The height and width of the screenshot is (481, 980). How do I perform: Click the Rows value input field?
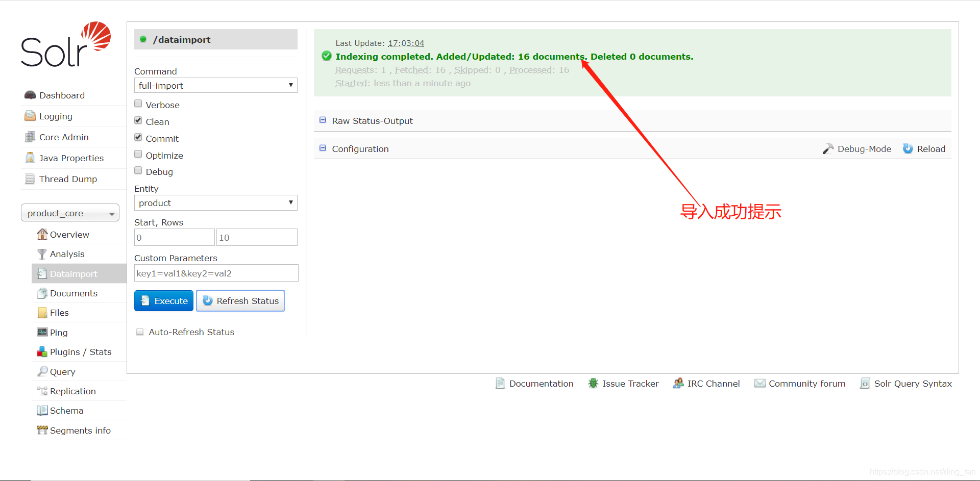(x=257, y=237)
